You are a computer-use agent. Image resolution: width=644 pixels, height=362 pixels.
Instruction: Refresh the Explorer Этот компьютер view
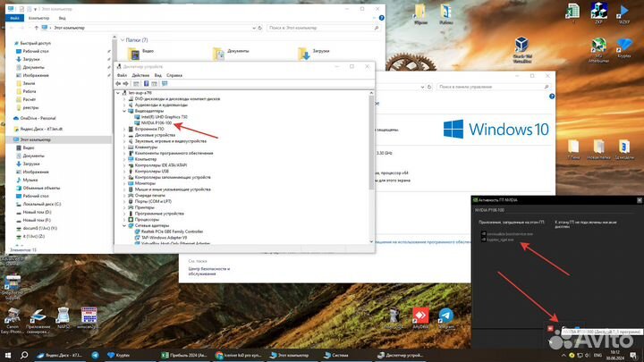(x=260, y=28)
